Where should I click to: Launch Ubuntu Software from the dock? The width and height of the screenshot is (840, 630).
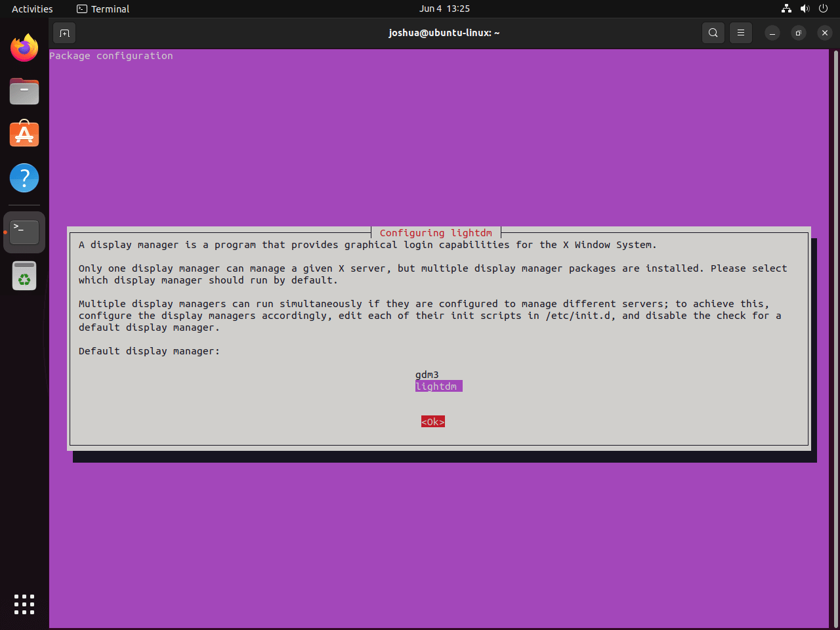coord(24,134)
